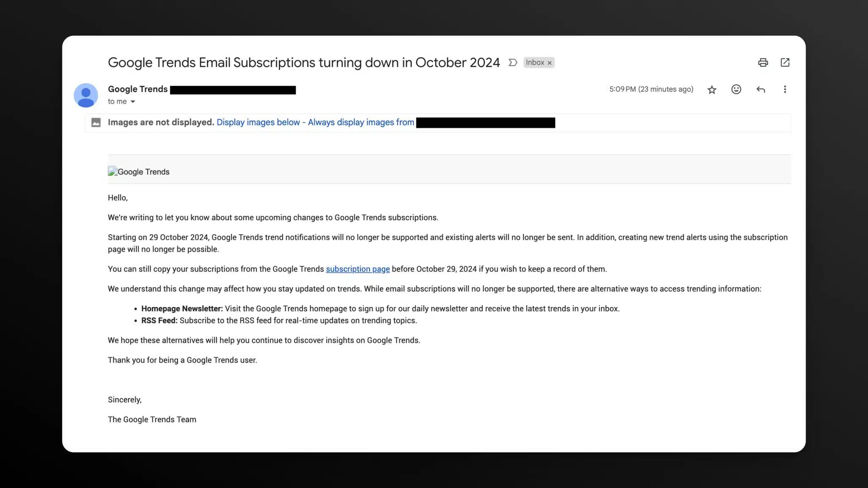Toggle the importance marker beside the subject
868x488 pixels.
click(513, 63)
